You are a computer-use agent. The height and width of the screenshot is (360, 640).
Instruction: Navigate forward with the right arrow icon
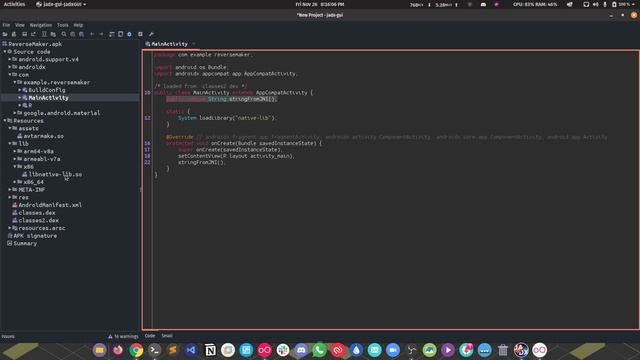pos(101,34)
